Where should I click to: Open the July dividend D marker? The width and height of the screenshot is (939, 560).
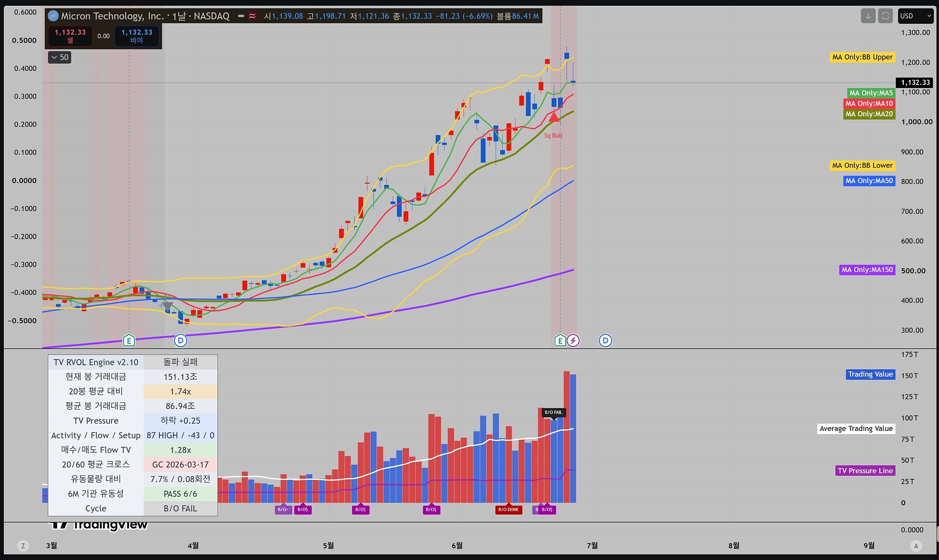coord(605,340)
